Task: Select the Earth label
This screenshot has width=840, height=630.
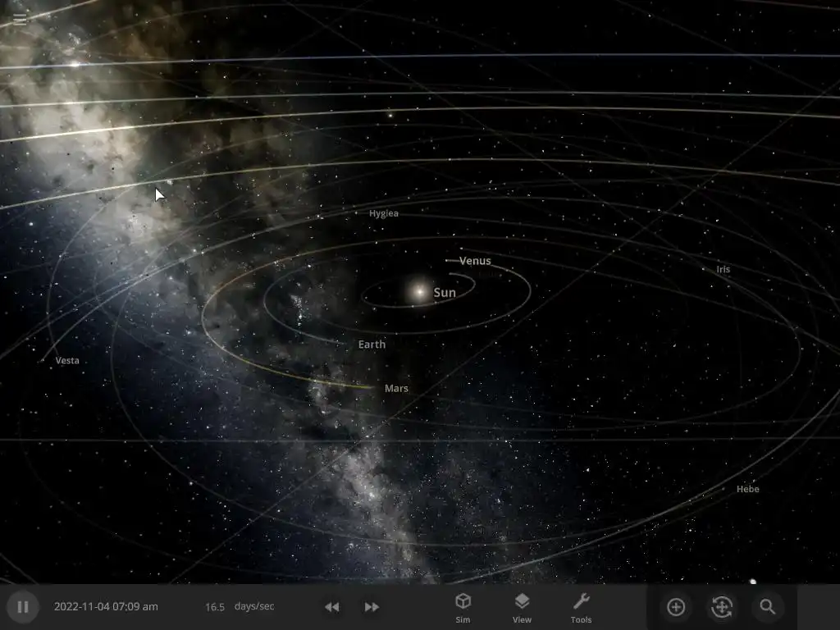Action: tap(372, 345)
